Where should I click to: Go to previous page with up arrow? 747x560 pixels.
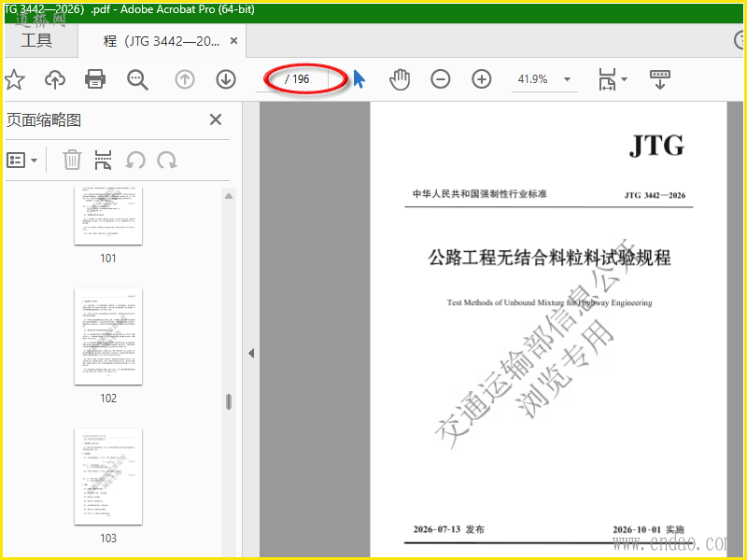pos(185,79)
